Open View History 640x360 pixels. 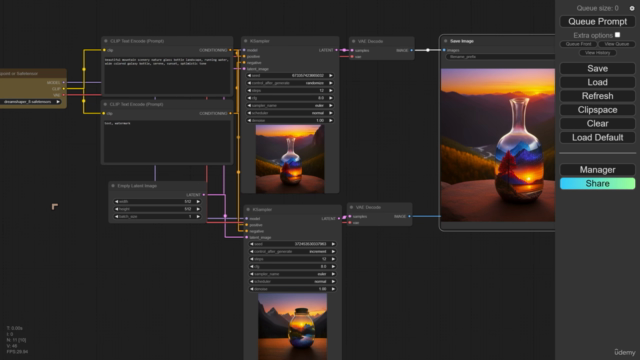[x=598, y=53]
